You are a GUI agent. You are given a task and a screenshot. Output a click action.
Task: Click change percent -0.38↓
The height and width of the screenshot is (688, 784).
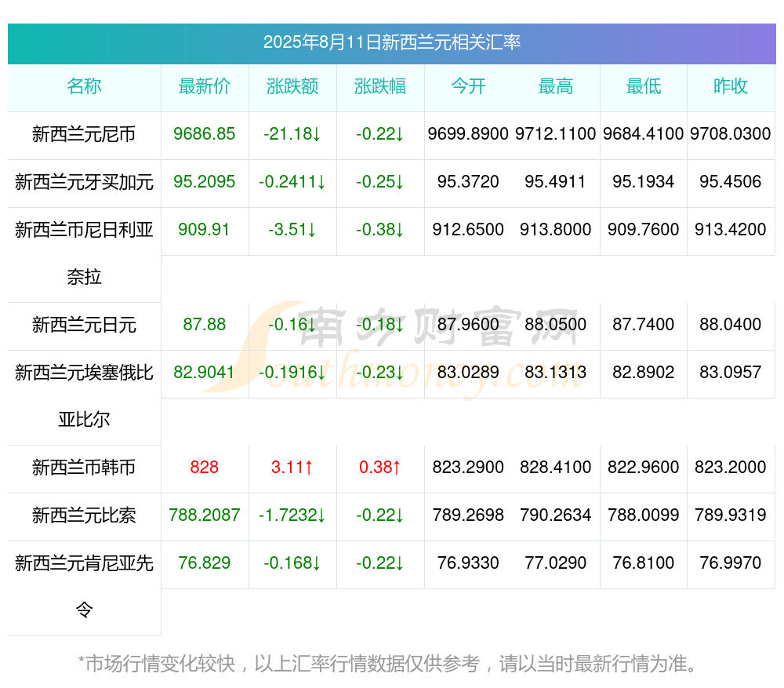[x=380, y=230]
